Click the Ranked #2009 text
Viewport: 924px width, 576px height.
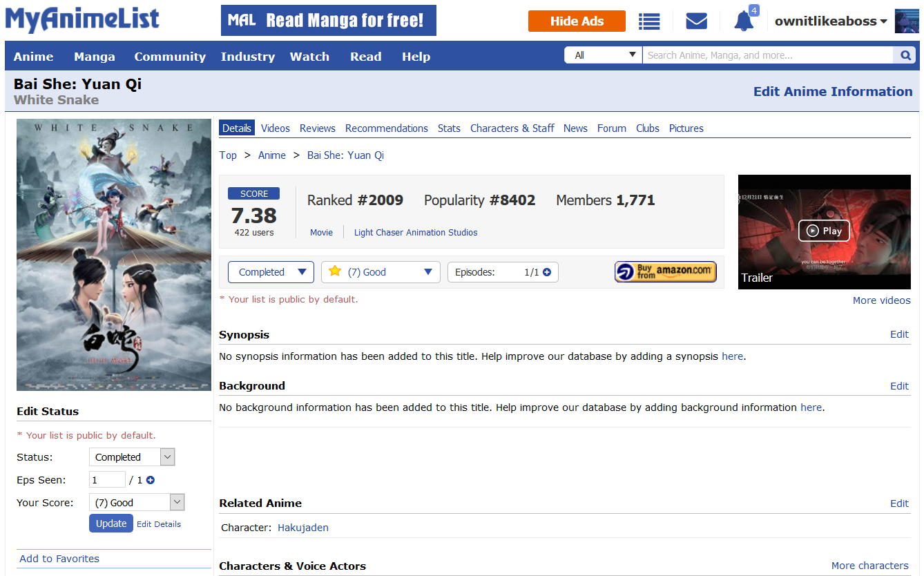pyautogui.click(x=355, y=200)
